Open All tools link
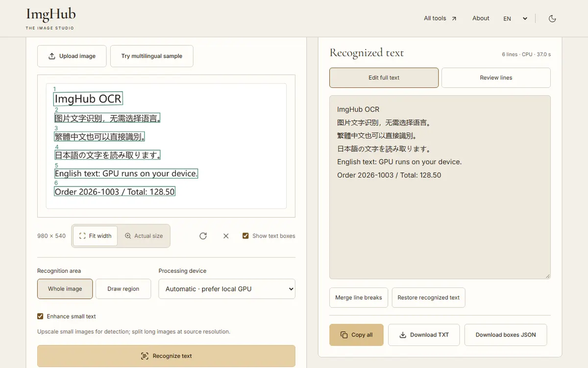 pos(440,18)
